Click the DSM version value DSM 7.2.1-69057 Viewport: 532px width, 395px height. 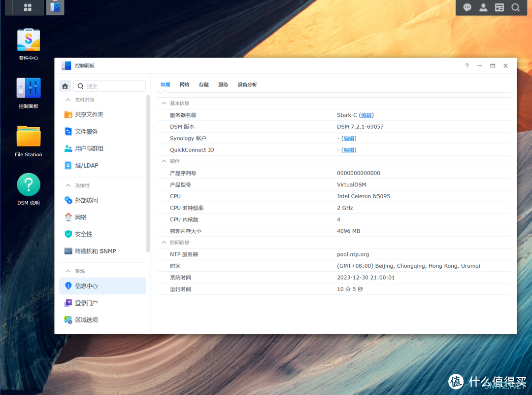coord(360,127)
